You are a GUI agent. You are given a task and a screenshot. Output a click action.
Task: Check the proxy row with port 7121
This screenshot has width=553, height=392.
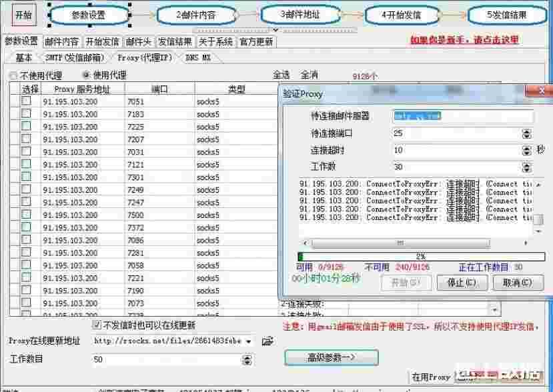tap(26, 164)
